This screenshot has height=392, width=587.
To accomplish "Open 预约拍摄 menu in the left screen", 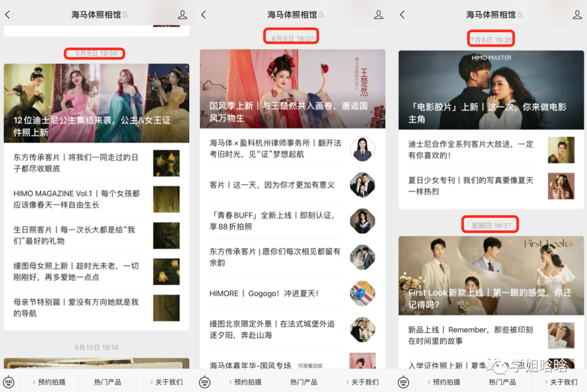I will pos(49,382).
